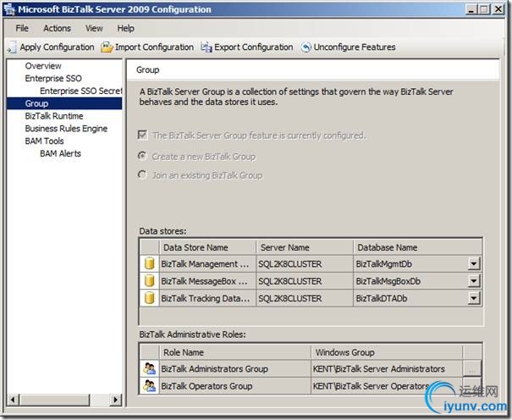
Task: Select the Join an existing BizTalk Group radio button
Action: [x=142, y=174]
